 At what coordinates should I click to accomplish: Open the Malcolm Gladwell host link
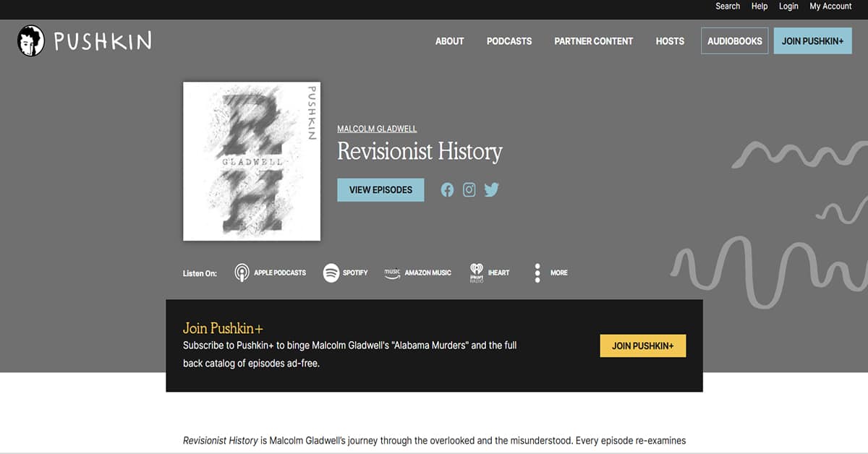pyautogui.click(x=377, y=129)
